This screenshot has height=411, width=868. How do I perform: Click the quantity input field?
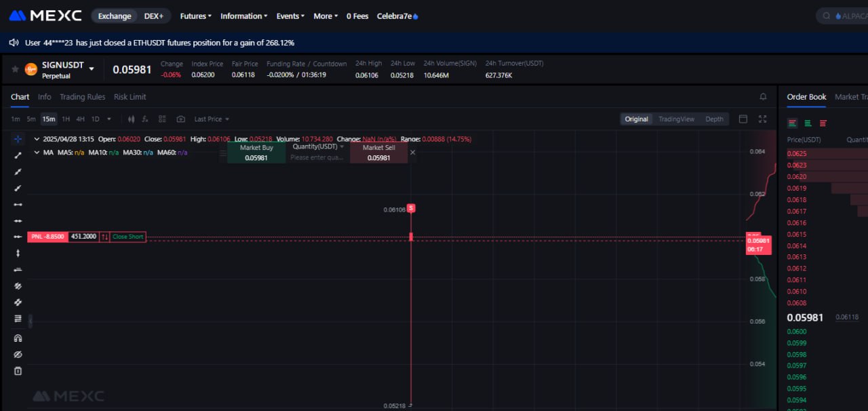click(317, 157)
